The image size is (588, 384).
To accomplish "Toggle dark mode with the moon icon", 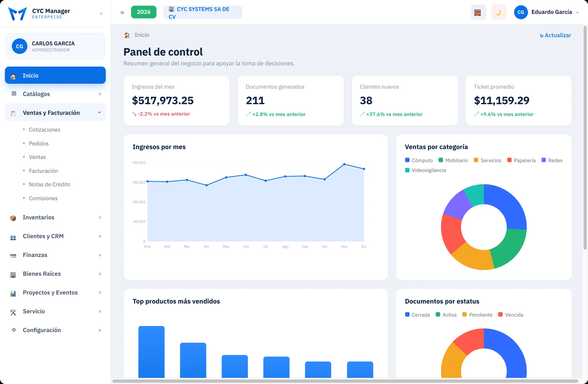I will coord(498,12).
